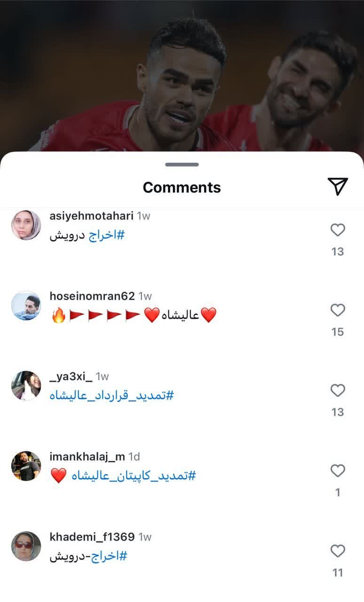Open the #تمدید_قرارداد_عالیشاه hashtag

tap(112, 396)
